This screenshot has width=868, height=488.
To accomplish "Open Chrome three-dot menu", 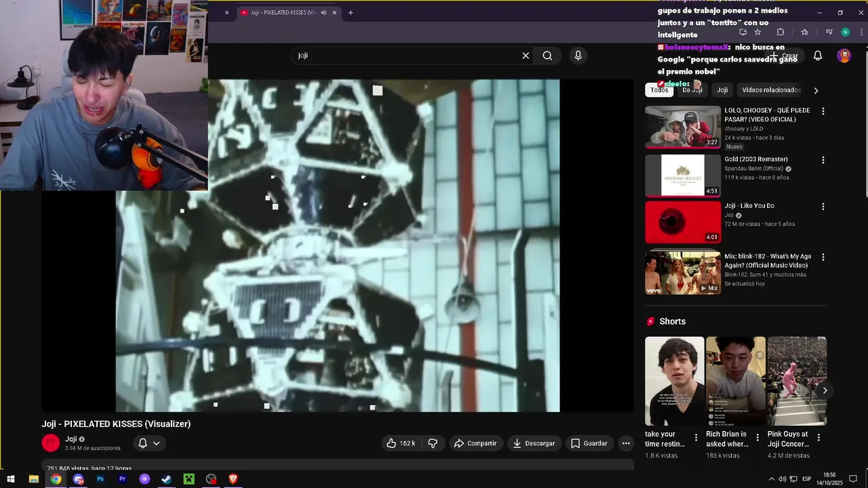I will 861,32.
